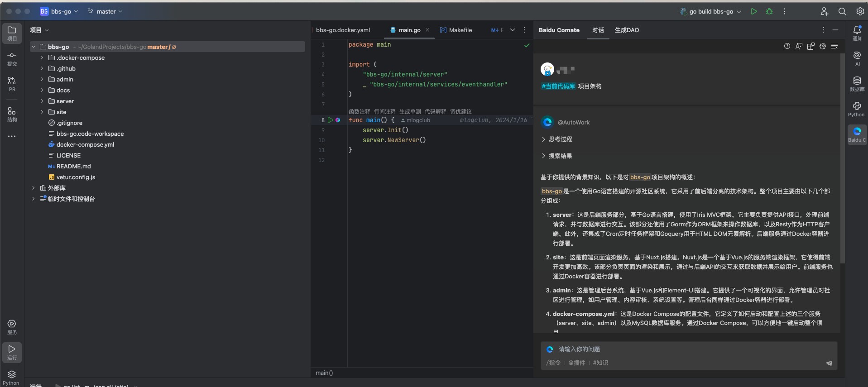
Task: Expand 临时文件和控制台 node
Action: (33, 199)
